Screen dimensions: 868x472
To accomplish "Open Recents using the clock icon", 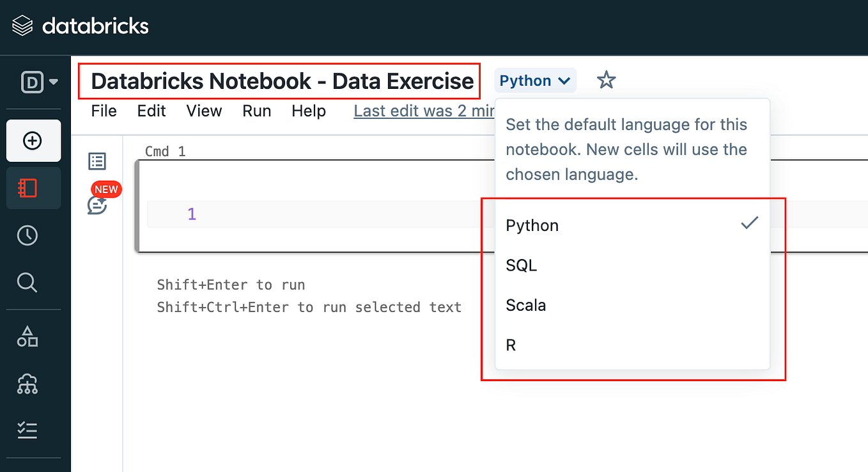I will point(27,235).
